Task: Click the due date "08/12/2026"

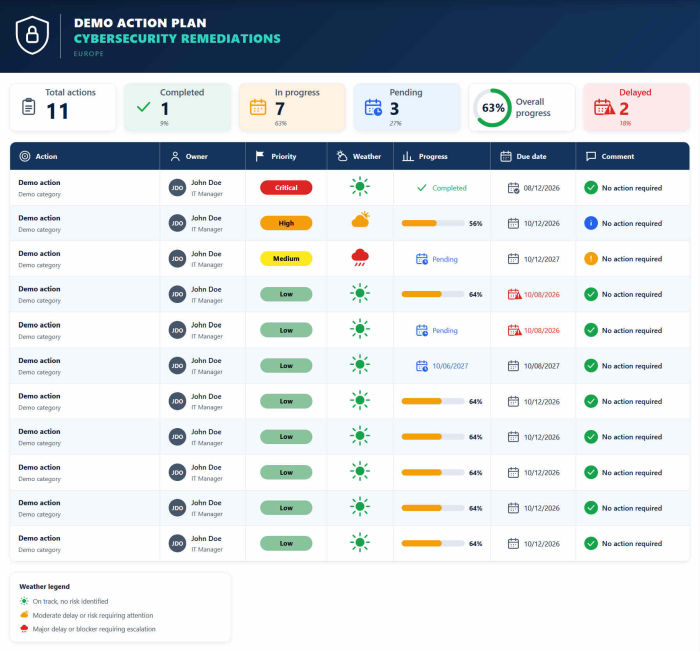Action: point(542,188)
